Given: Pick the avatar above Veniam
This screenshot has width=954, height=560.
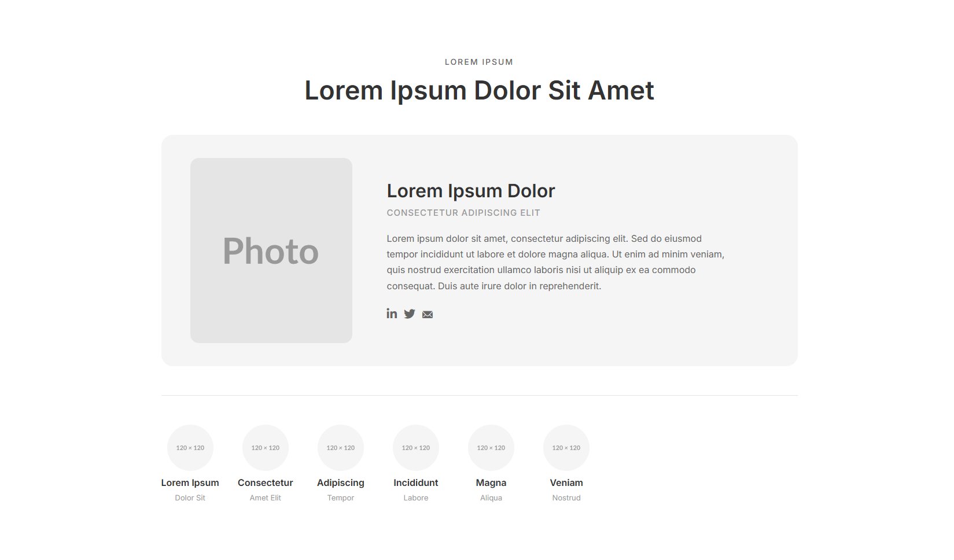Looking at the screenshot, I should coord(566,448).
